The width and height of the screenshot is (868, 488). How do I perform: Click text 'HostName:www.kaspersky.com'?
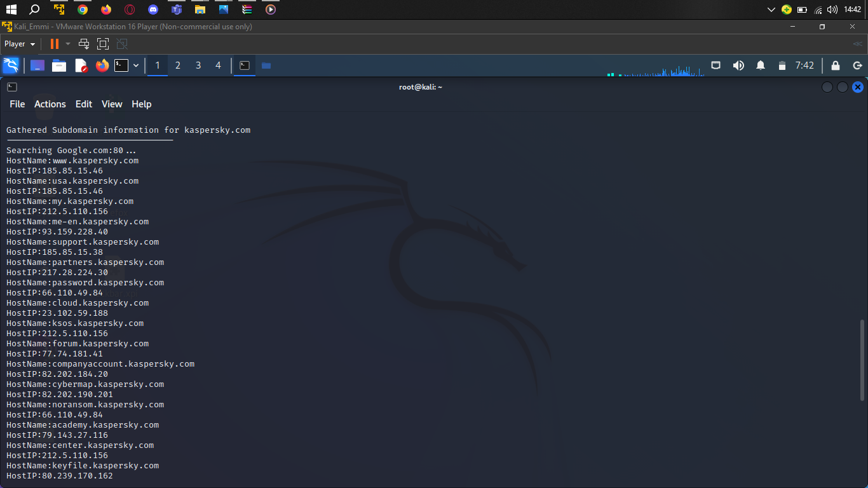[72, 161]
